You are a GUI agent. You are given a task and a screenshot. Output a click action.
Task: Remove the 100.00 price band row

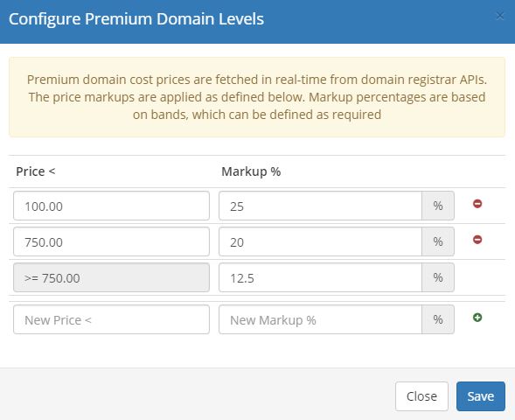point(477,204)
